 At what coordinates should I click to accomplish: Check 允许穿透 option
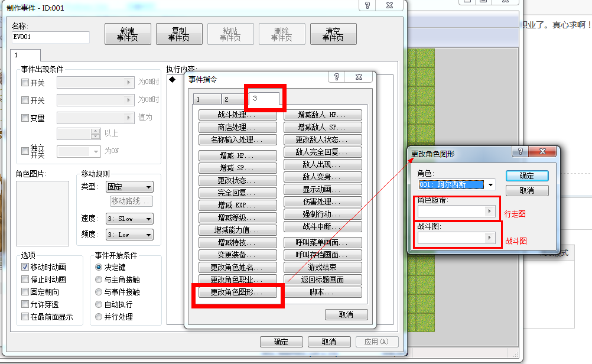[25, 304]
